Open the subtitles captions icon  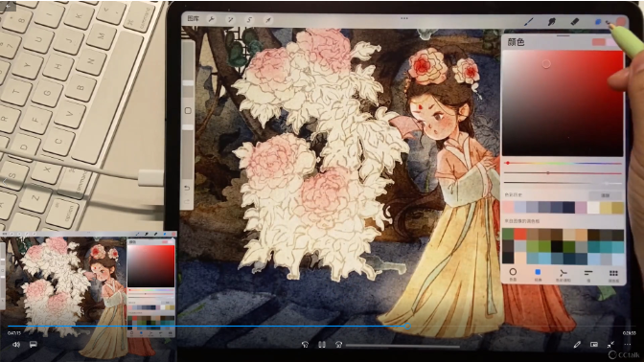coord(34,344)
